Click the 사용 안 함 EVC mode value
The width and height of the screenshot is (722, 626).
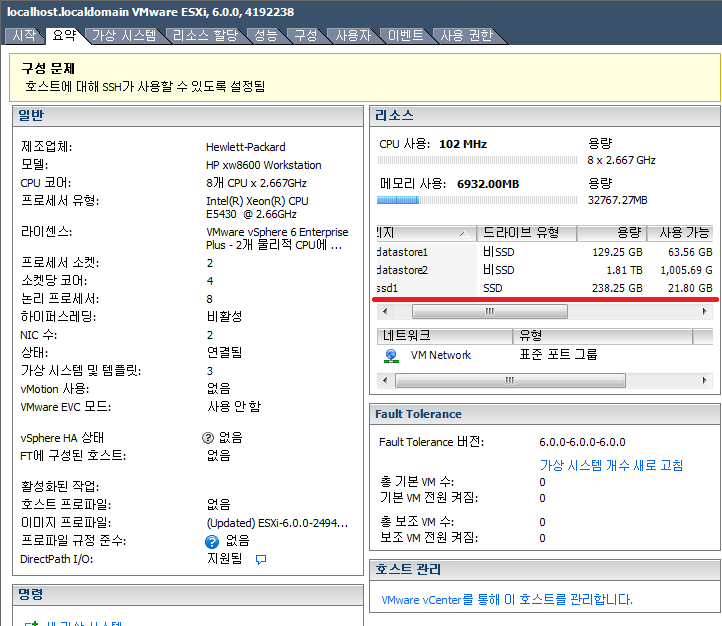pos(234,406)
